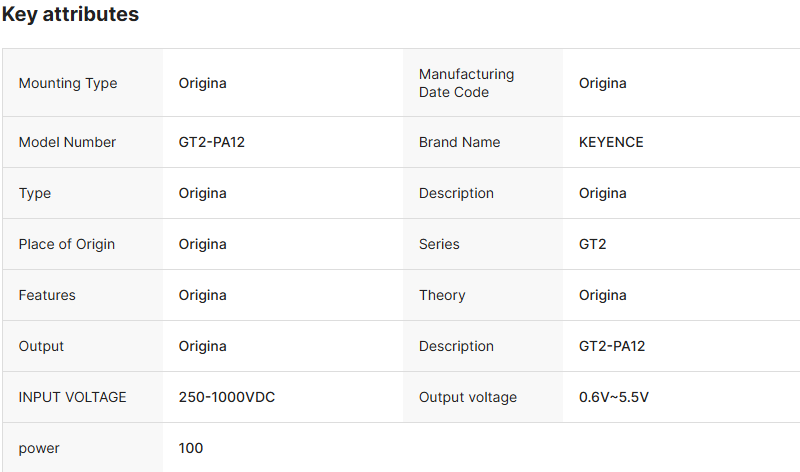The width and height of the screenshot is (800, 472).
Task: Click the 250-1000VDC value
Action: [227, 397]
